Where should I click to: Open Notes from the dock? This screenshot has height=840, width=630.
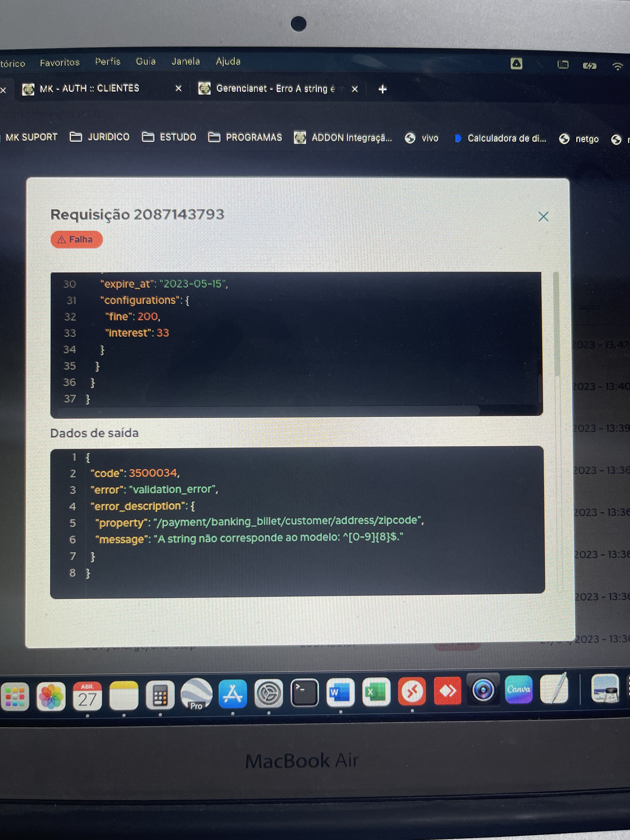coord(124,695)
